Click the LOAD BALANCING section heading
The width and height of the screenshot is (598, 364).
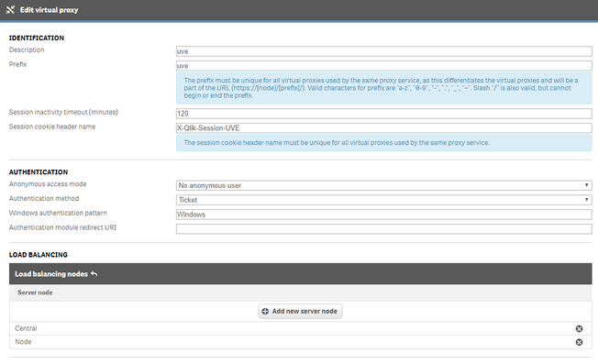(x=39, y=255)
